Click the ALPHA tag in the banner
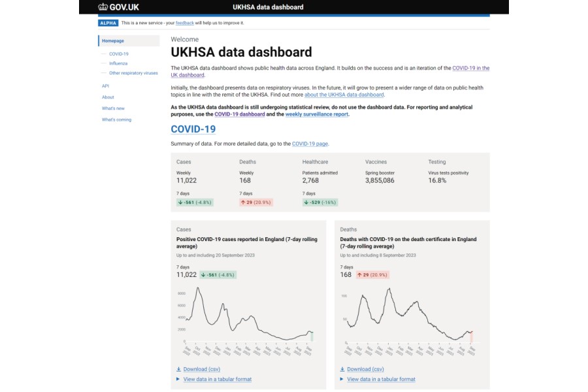588x392 pixels. (108, 23)
